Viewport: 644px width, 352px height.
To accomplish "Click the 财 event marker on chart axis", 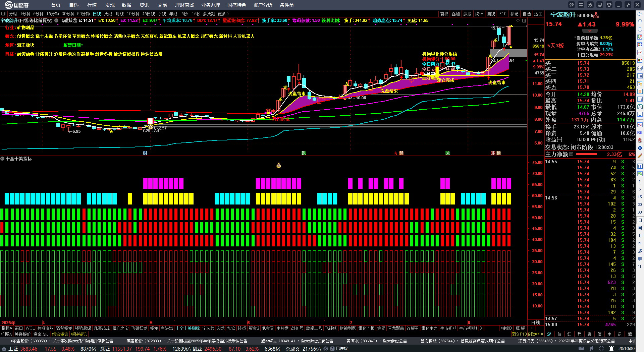I will click(x=145, y=153).
